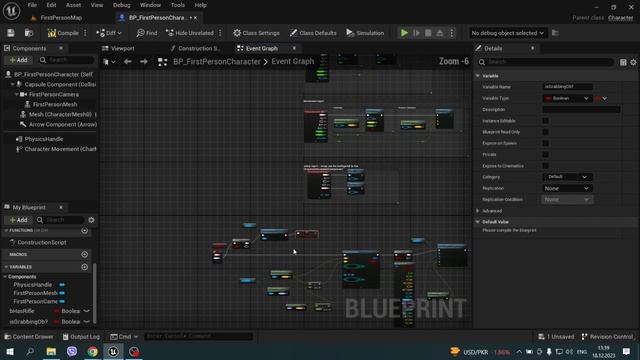
Task: Open Hide Unrelated options menu dots
Action: pos(220,33)
